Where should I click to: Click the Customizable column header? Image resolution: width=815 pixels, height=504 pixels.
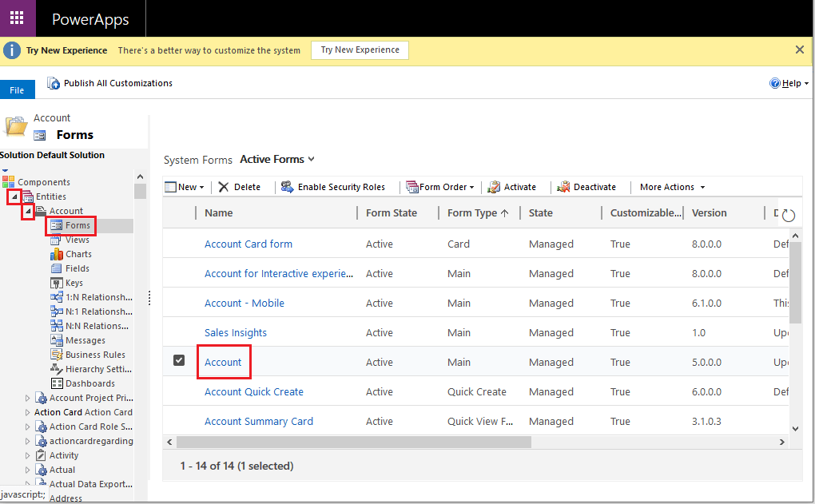click(646, 213)
